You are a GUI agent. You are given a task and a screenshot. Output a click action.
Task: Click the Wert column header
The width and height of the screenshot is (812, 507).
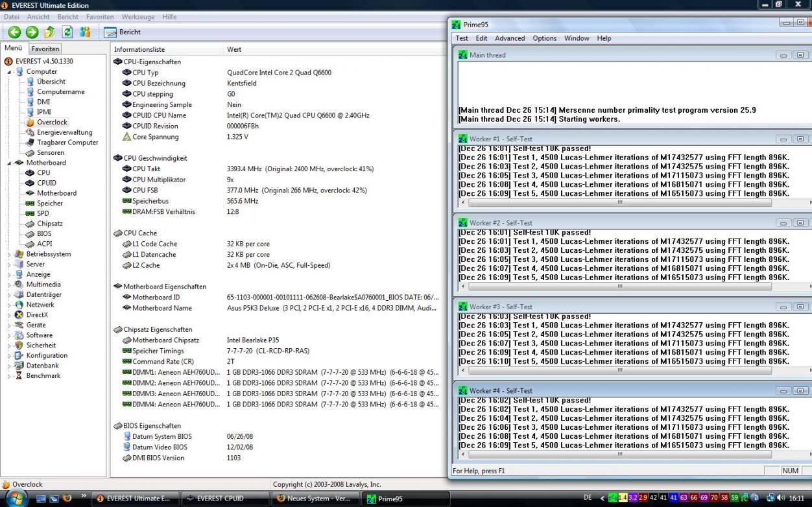(335, 49)
